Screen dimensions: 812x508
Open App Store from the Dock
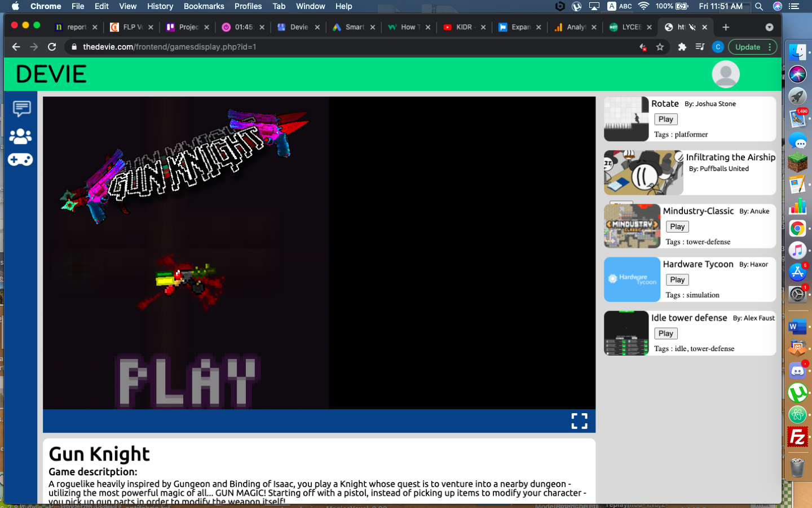coord(797,272)
